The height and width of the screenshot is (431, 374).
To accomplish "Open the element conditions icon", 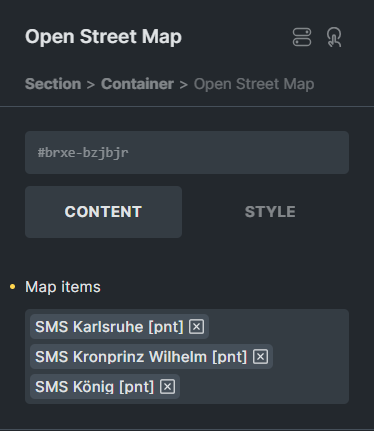I will pos(302,37).
